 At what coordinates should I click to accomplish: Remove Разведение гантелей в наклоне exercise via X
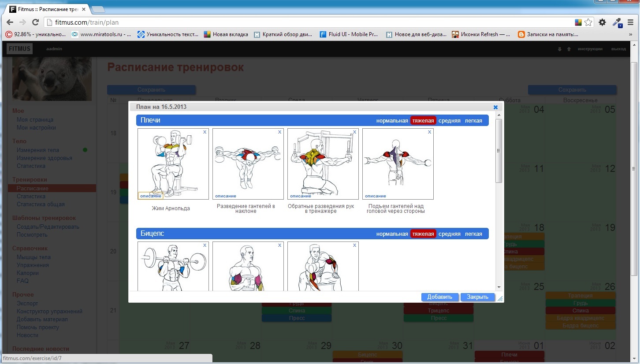coord(279,132)
